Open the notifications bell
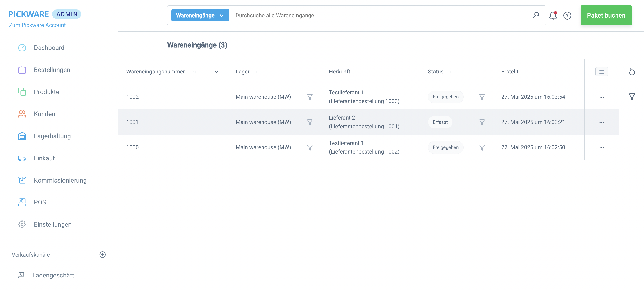Viewport: 644px width, 290px height. tap(553, 16)
